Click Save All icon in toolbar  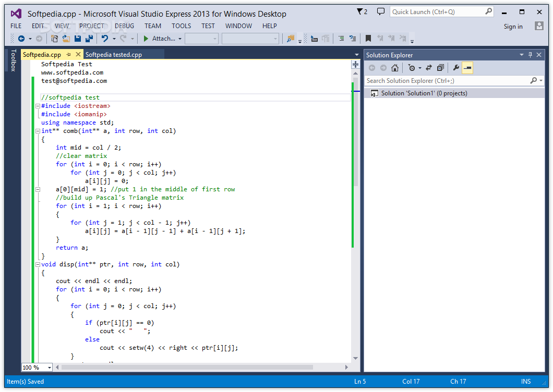coord(89,39)
